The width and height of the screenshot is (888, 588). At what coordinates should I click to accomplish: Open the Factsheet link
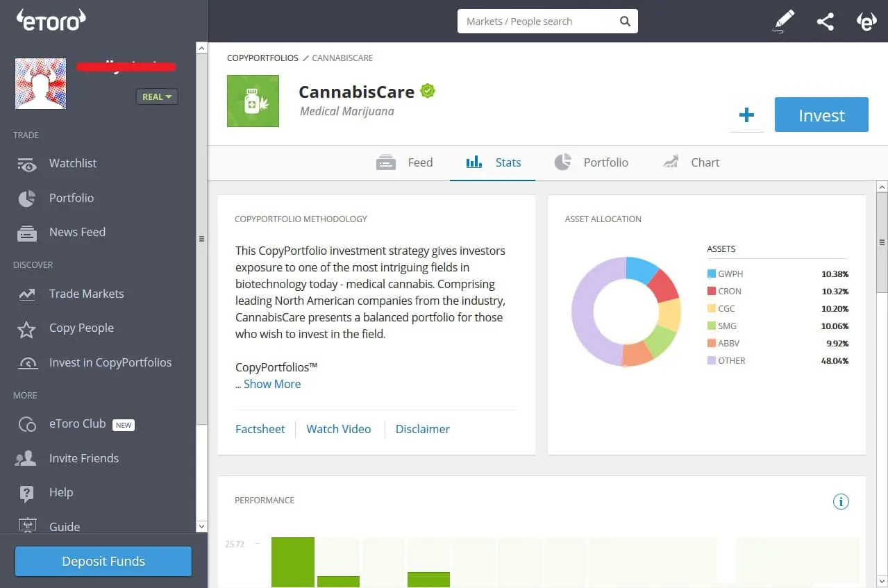(260, 429)
